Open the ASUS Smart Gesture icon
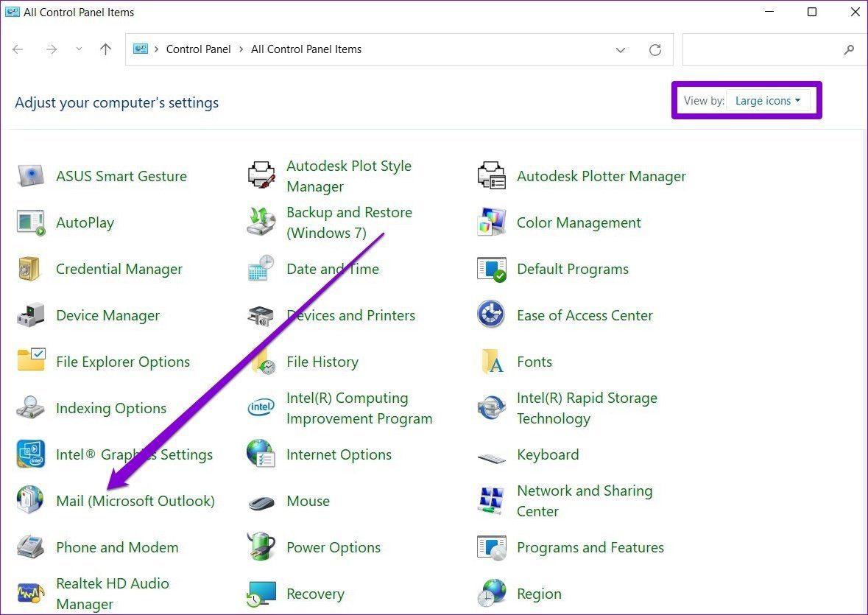This screenshot has width=868, height=615. click(30, 176)
